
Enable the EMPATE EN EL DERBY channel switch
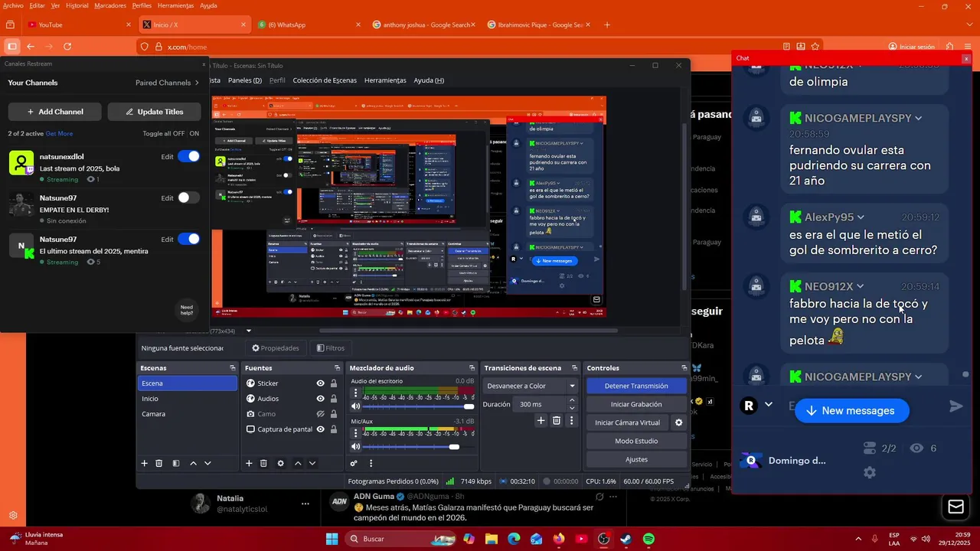188,197
